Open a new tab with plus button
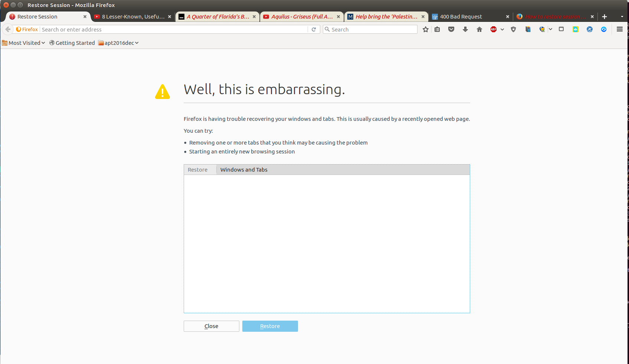 (x=605, y=17)
